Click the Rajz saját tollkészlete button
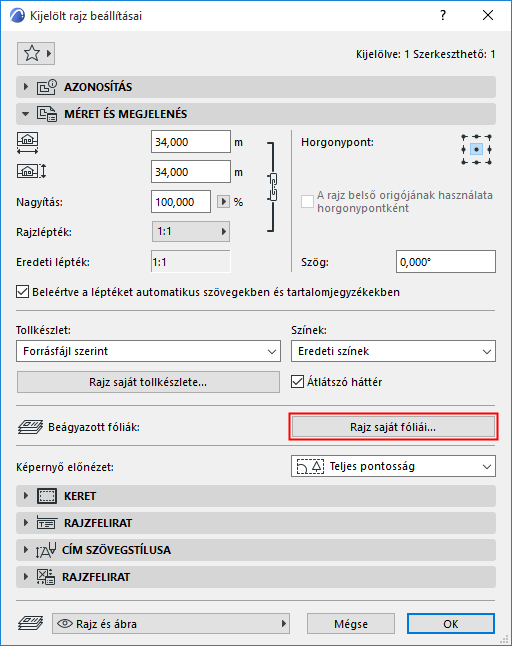Image resolution: width=512 pixels, height=646 pixels. pos(148,382)
